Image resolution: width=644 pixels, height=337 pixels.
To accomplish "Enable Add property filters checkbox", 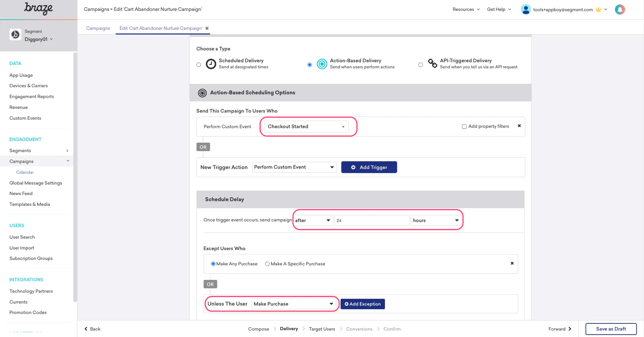I will point(464,127).
